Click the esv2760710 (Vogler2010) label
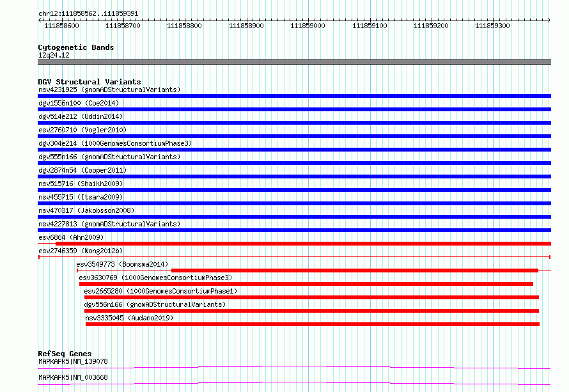Viewport: 569px width, 392px height. click(82, 130)
